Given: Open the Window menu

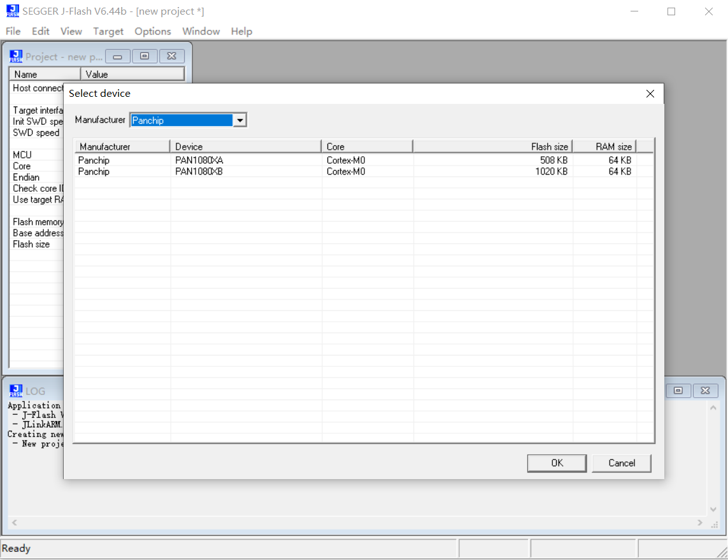Looking at the screenshot, I should point(201,31).
